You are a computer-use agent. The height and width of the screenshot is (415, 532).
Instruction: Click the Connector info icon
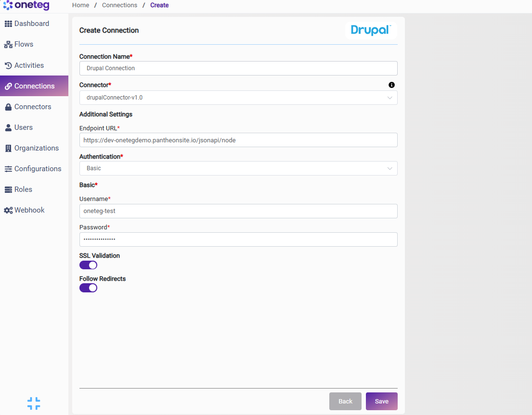pyautogui.click(x=391, y=85)
